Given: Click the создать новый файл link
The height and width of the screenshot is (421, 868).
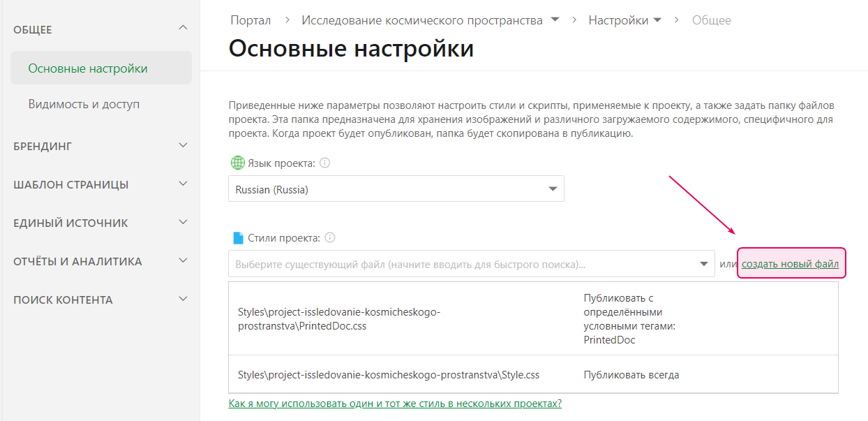Looking at the screenshot, I should pyautogui.click(x=791, y=263).
